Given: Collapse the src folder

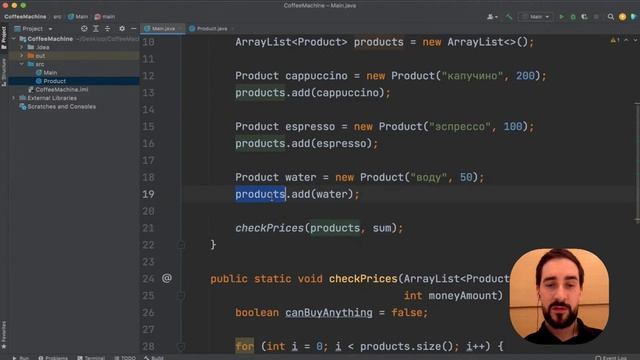Looking at the screenshot, I should 22,64.
